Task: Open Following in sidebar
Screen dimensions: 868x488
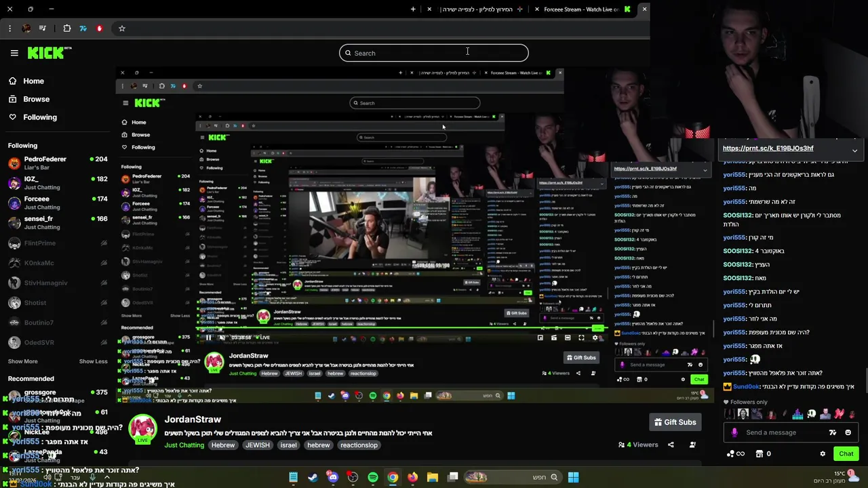Action: (40, 117)
